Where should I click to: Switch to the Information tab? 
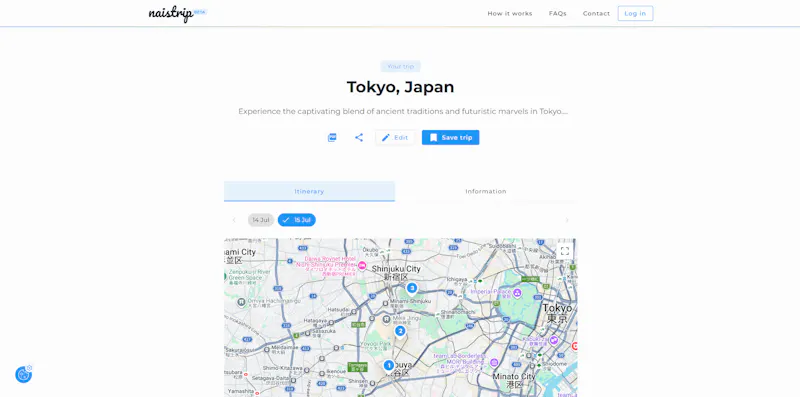tap(486, 191)
